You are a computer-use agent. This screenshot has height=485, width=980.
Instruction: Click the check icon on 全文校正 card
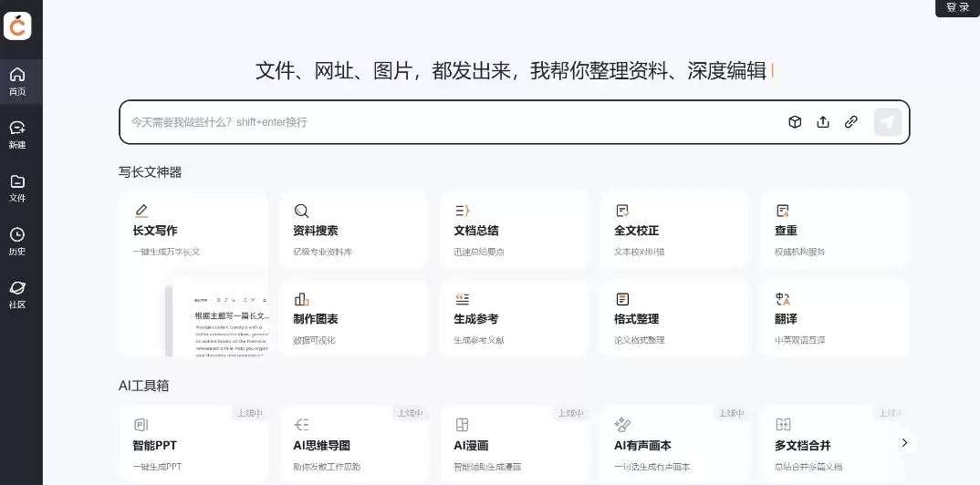coord(622,211)
